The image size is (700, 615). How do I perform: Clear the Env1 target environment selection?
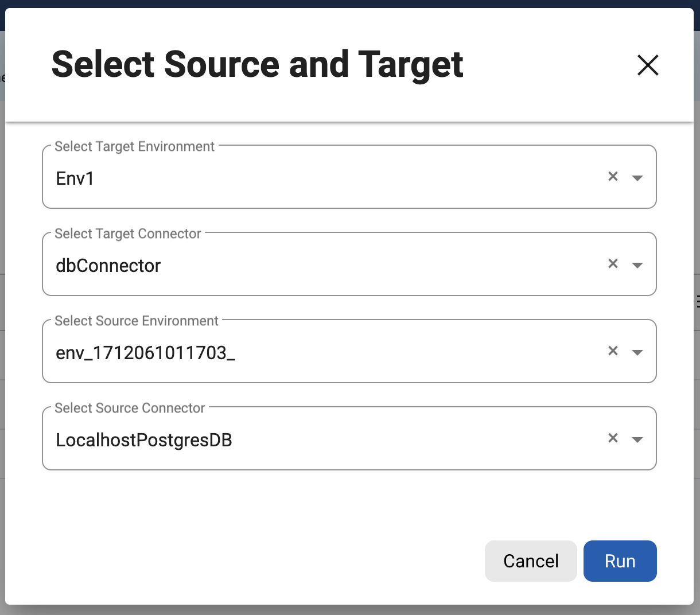pos(613,177)
